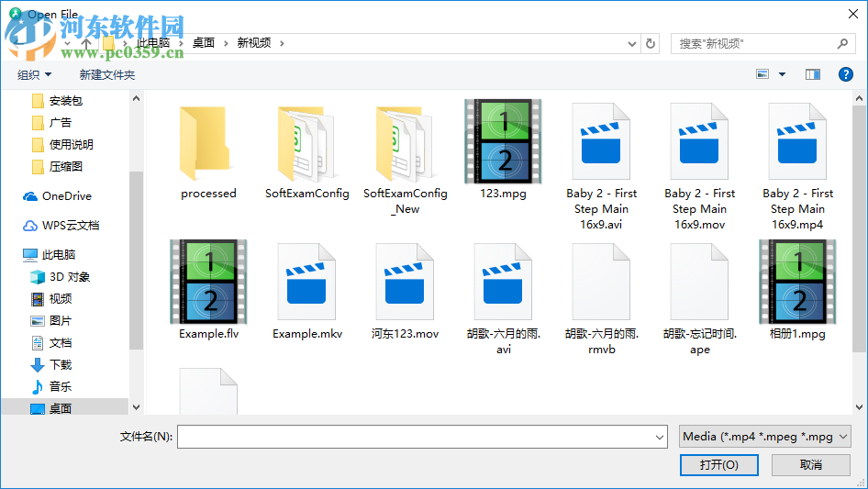Go to 此电脑 in the breadcrumb

pyautogui.click(x=153, y=42)
